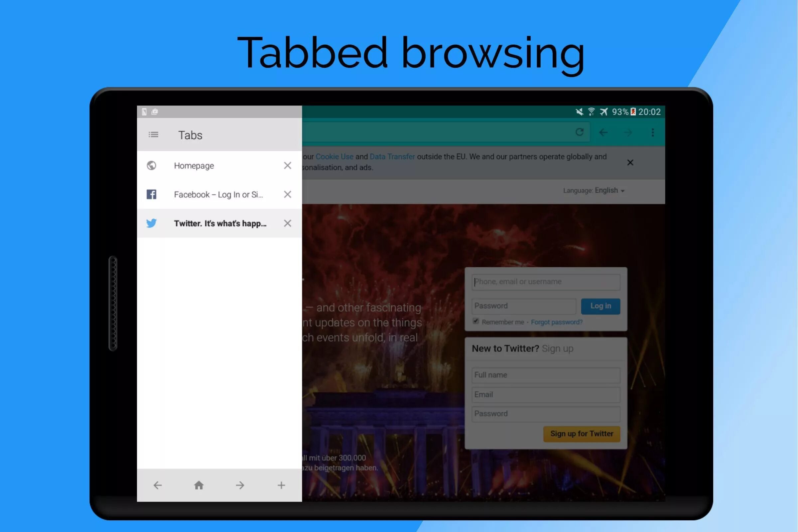
Task: Select the Twitter tab in Tabs panel
Action: pyautogui.click(x=220, y=223)
